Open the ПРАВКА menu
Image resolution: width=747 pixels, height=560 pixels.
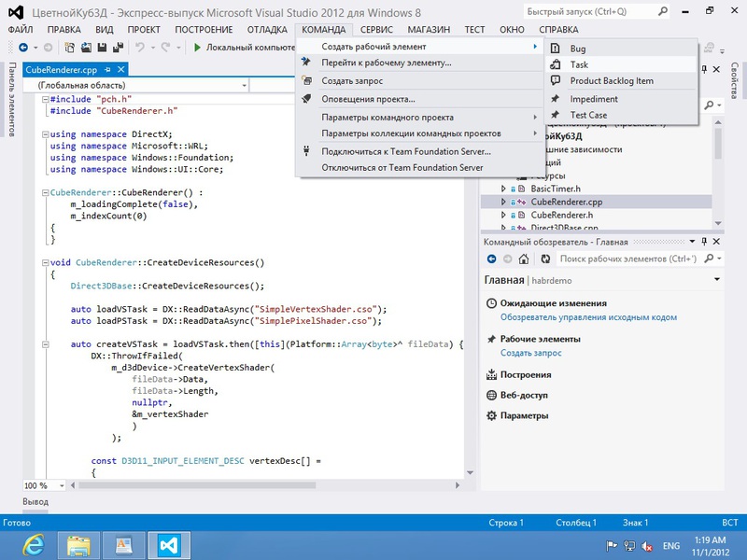(63, 30)
